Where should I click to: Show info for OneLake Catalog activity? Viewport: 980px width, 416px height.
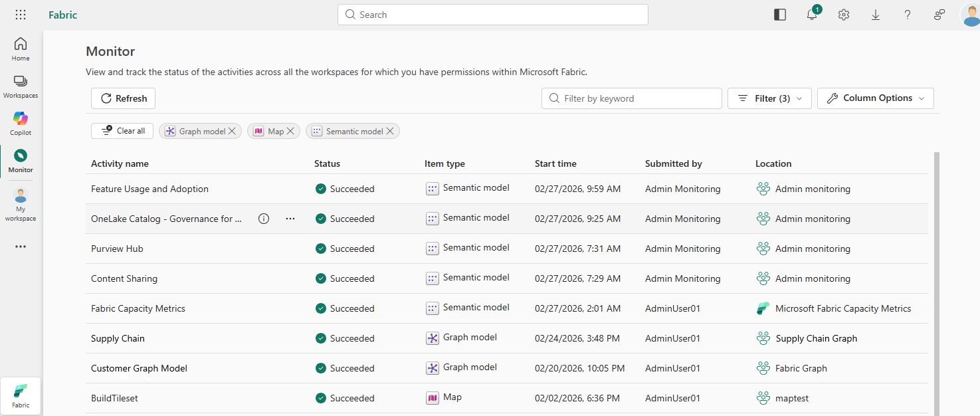pos(264,219)
